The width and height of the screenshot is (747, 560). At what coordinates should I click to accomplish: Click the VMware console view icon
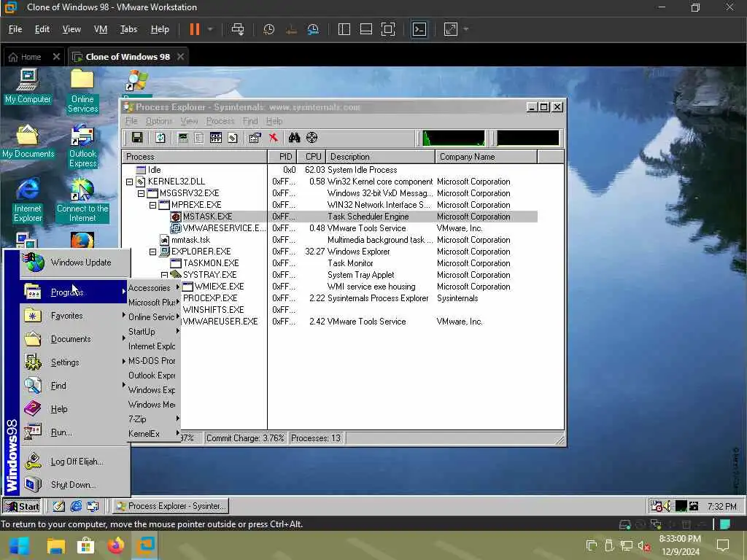click(x=419, y=29)
